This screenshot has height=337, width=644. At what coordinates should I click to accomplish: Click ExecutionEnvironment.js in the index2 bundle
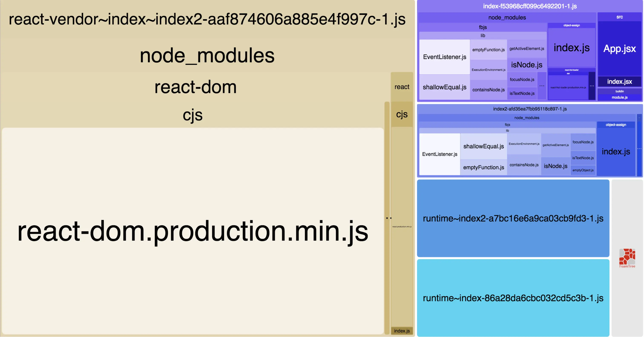(x=524, y=144)
